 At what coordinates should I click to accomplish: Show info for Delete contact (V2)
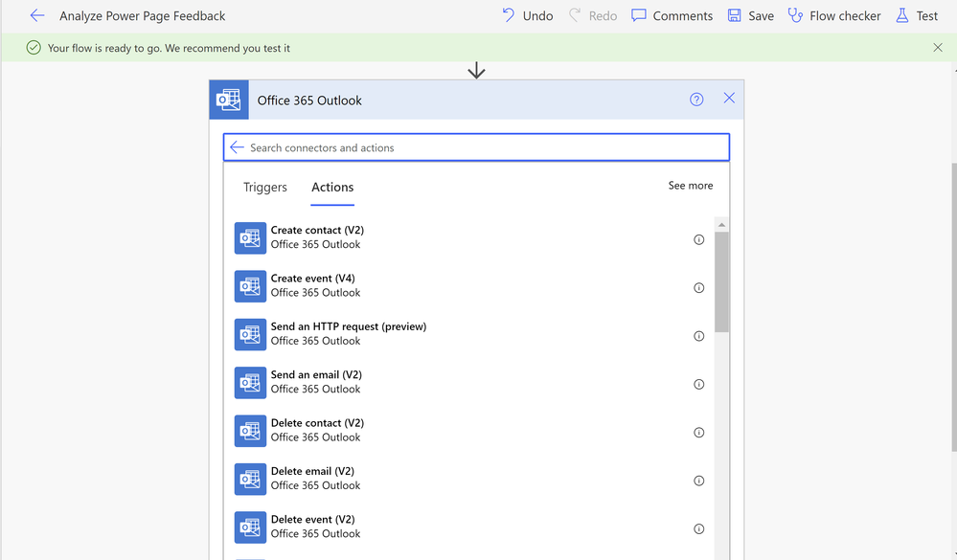pyautogui.click(x=698, y=433)
